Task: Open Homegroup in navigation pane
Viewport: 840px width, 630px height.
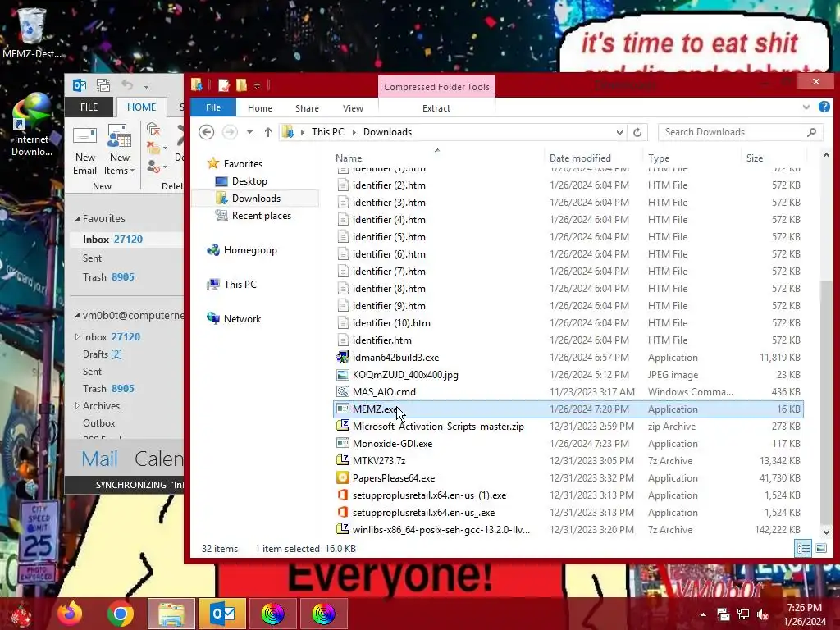Action: tap(250, 250)
